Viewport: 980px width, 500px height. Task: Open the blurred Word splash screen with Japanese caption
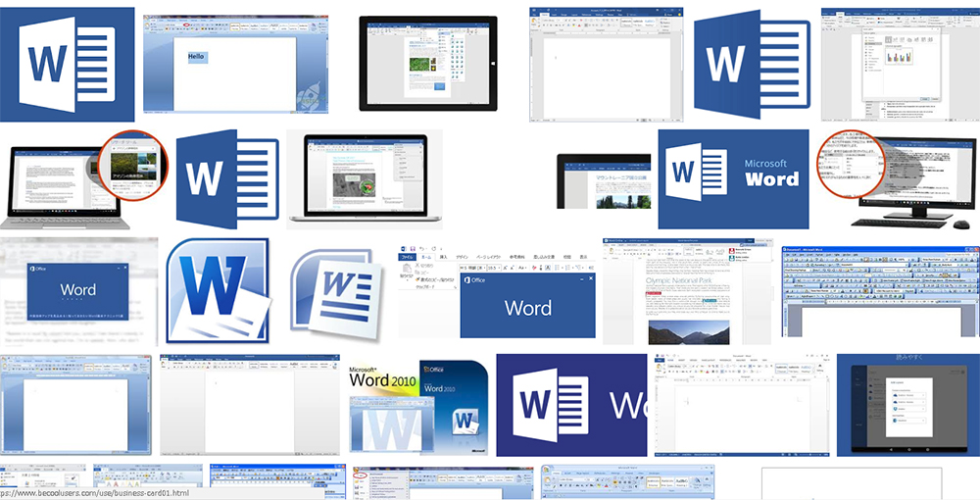point(78,291)
